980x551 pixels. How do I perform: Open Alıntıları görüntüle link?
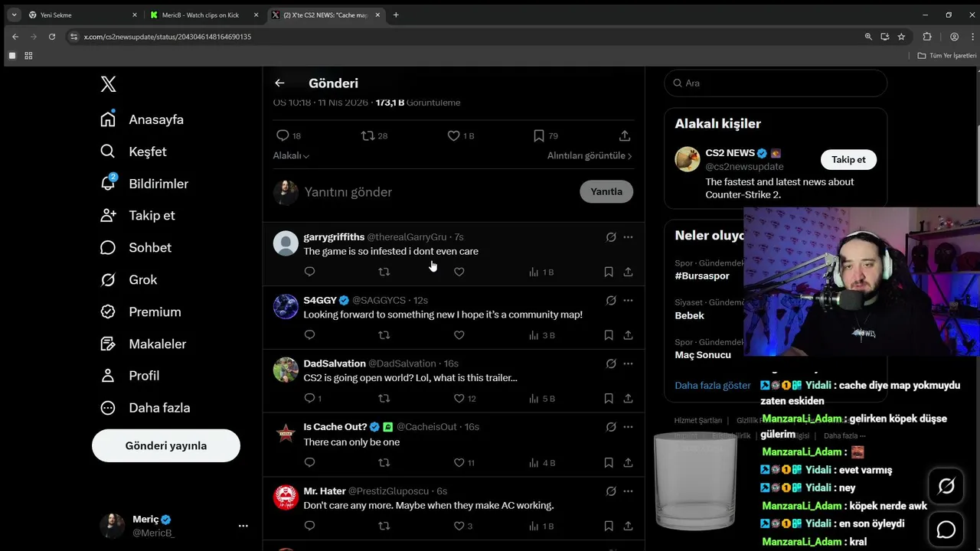(590, 155)
